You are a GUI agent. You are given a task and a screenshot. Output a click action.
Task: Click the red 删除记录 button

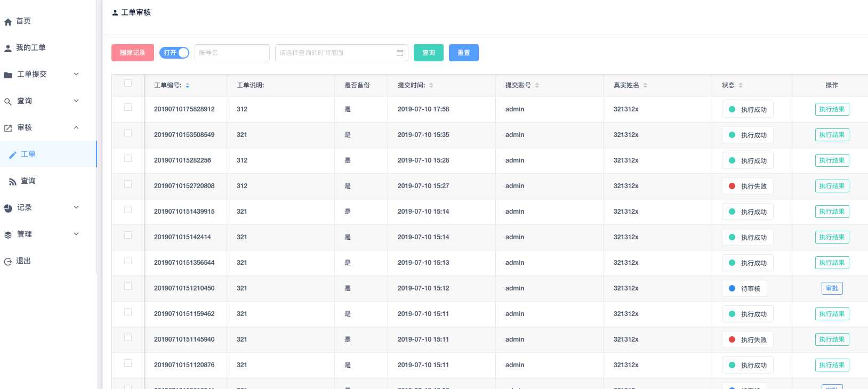133,53
